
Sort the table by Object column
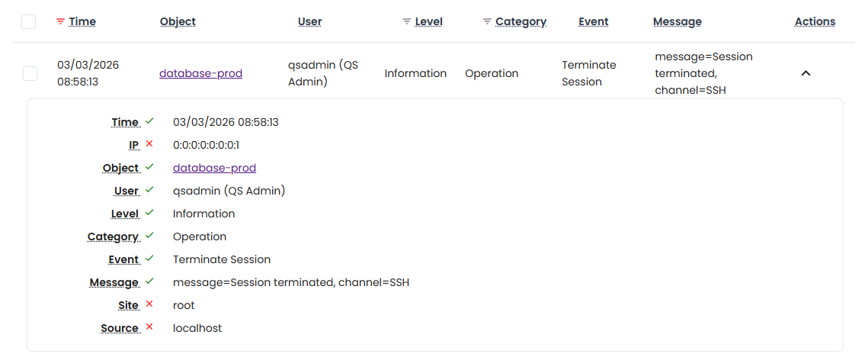(178, 22)
